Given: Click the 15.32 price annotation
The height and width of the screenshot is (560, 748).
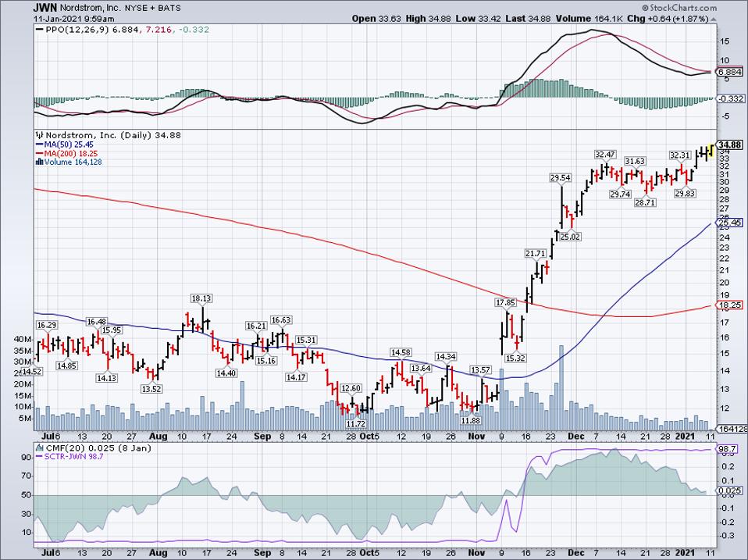Looking at the screenshot, I should point(515,358).
